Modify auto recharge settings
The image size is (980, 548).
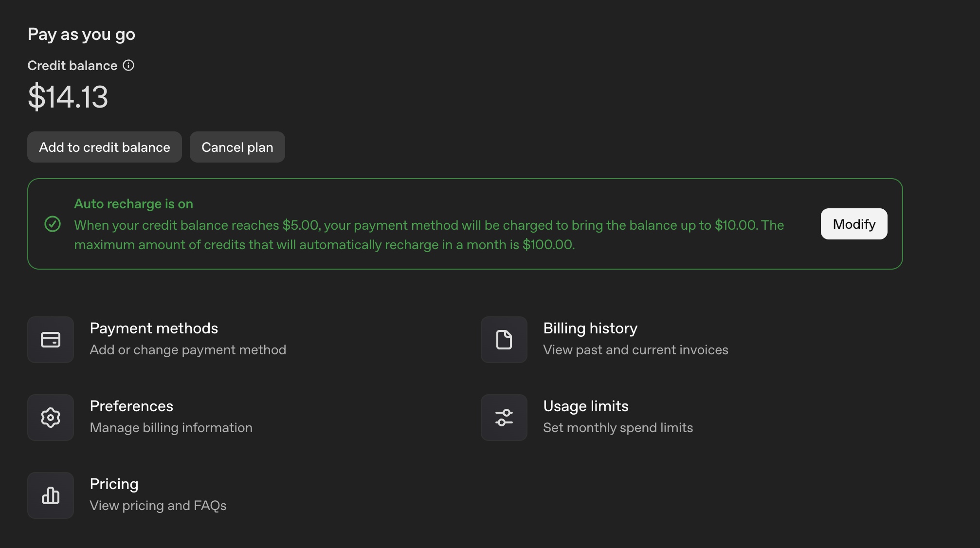pos(853,224)
